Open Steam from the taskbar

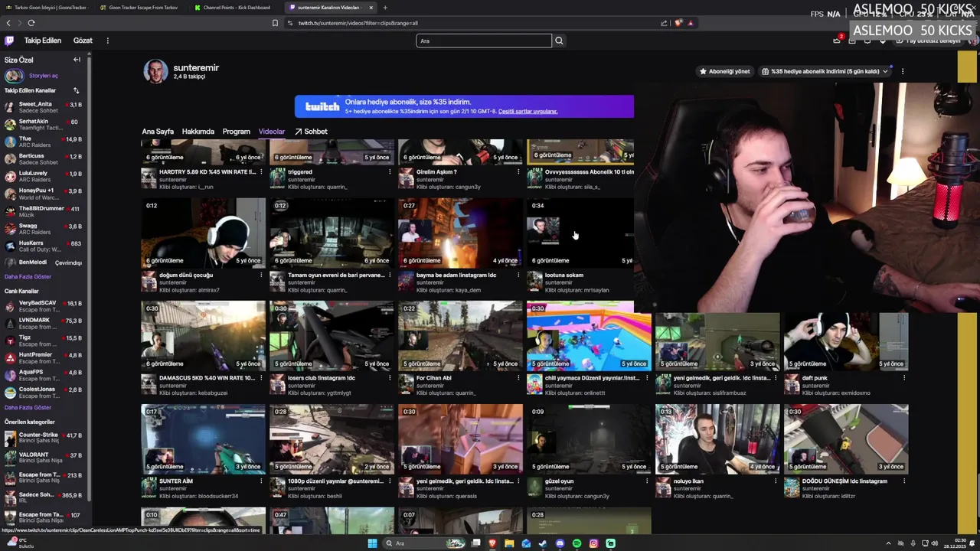543,543
